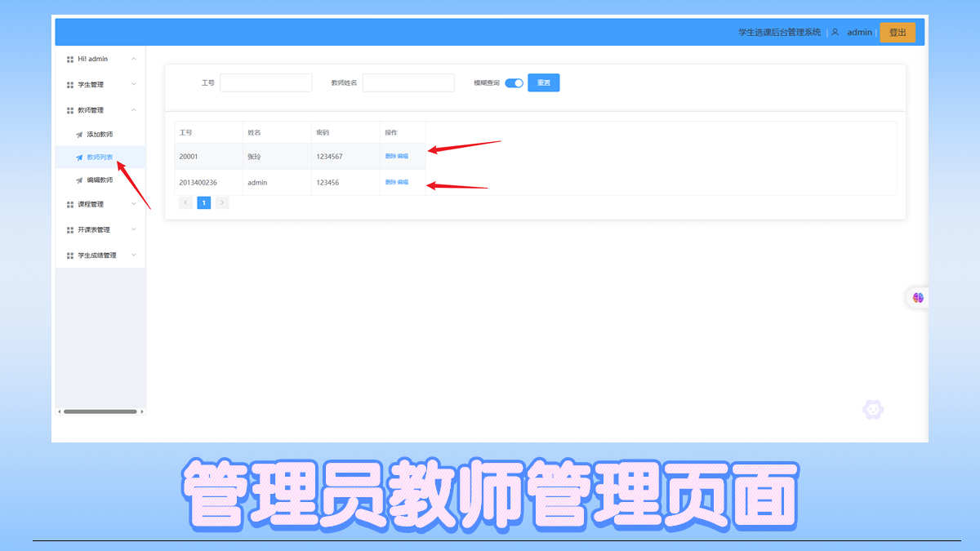Edit the teacher row 20001
The width and height of the screenshot is (980, 551).
pos(403,156)
